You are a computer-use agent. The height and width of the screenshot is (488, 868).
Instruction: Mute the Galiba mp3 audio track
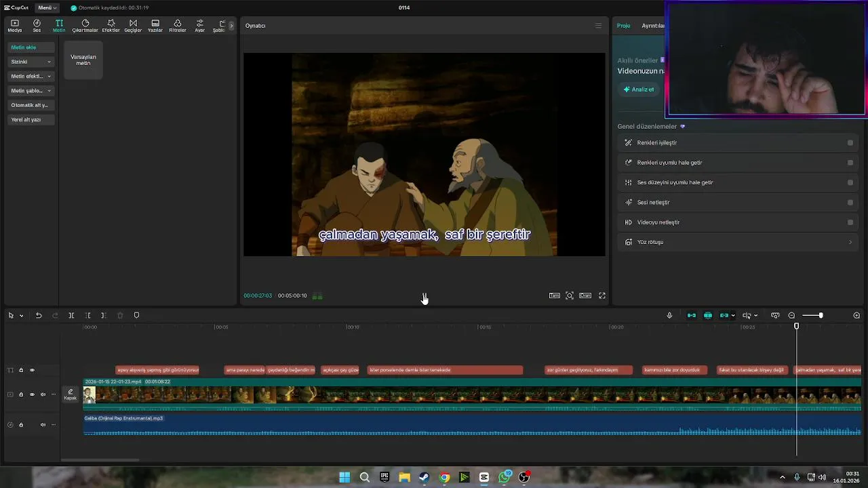tap(43, 425)
